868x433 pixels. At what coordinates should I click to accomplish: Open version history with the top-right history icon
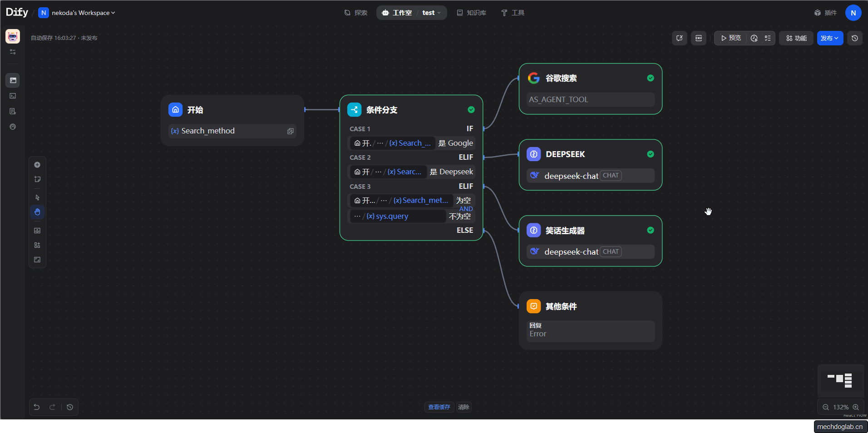tap(855, 38)
